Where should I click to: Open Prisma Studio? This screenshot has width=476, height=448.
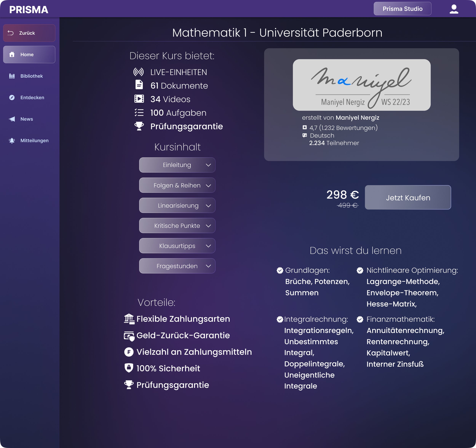403,9
